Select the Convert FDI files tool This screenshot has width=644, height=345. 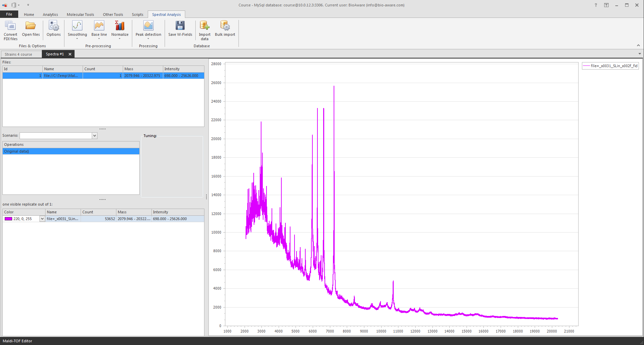[10, 30]
